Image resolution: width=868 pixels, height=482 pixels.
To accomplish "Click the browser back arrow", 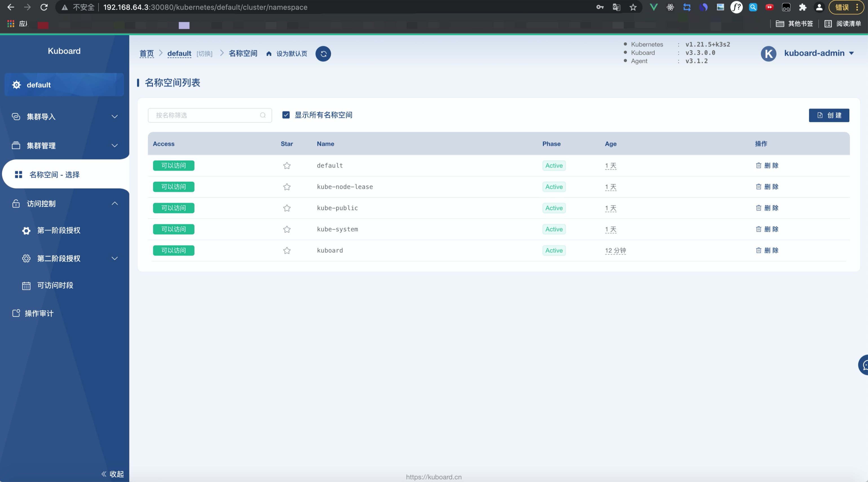I will pyautogui.click(x=11, y=7).
